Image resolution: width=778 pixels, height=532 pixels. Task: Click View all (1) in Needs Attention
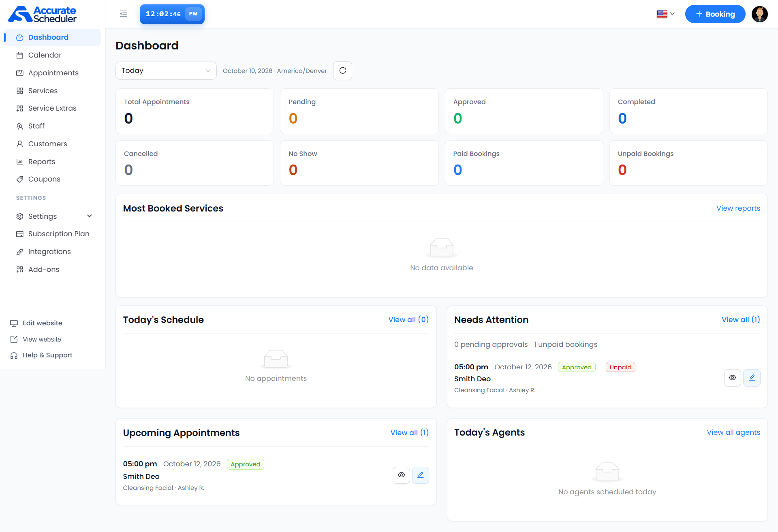point(741,320)
